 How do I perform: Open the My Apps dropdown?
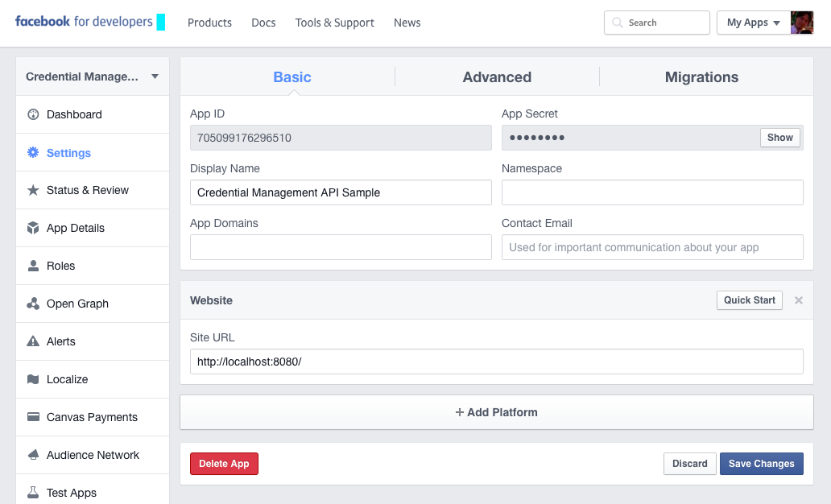tap(754, 23)
